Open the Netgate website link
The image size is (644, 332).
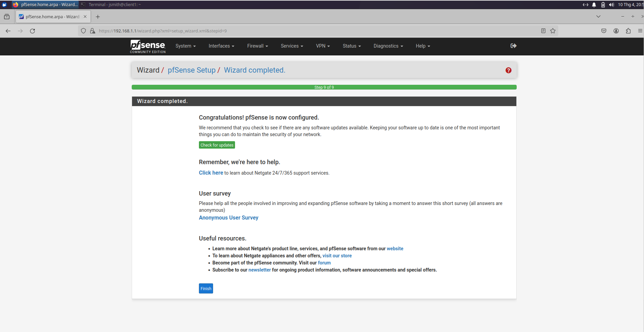pos(395,249)
